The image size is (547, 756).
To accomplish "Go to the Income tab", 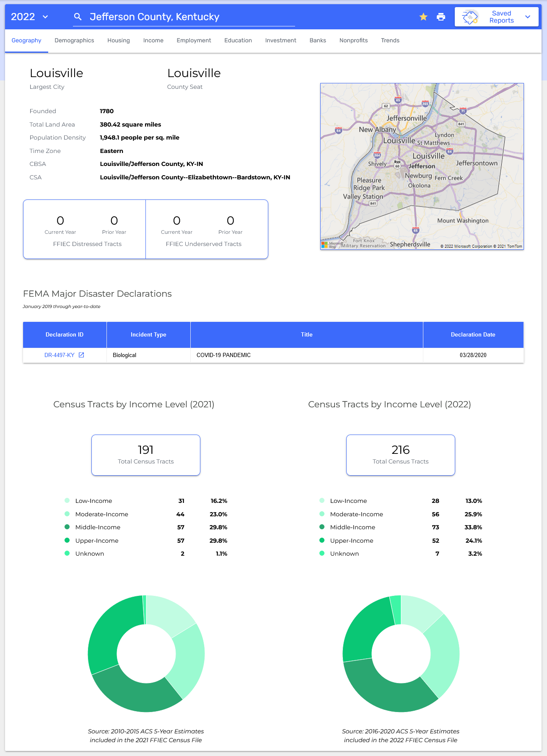I will pyautogui.click(x=153, y=41).
